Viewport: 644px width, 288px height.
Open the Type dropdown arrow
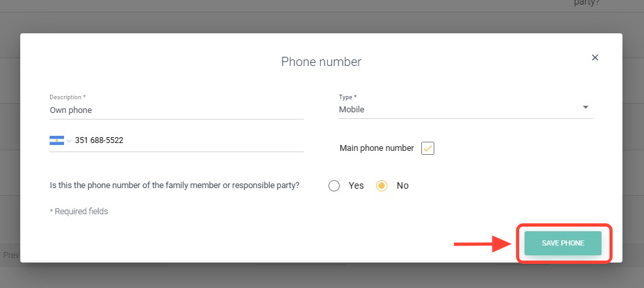pyautogui.click(x=585, y=107)
